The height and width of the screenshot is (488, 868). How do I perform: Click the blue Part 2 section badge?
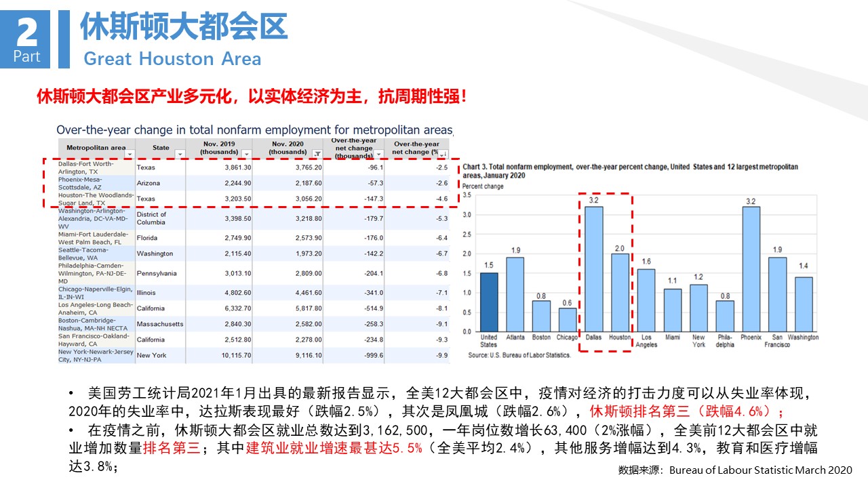[x=26, y=39]
